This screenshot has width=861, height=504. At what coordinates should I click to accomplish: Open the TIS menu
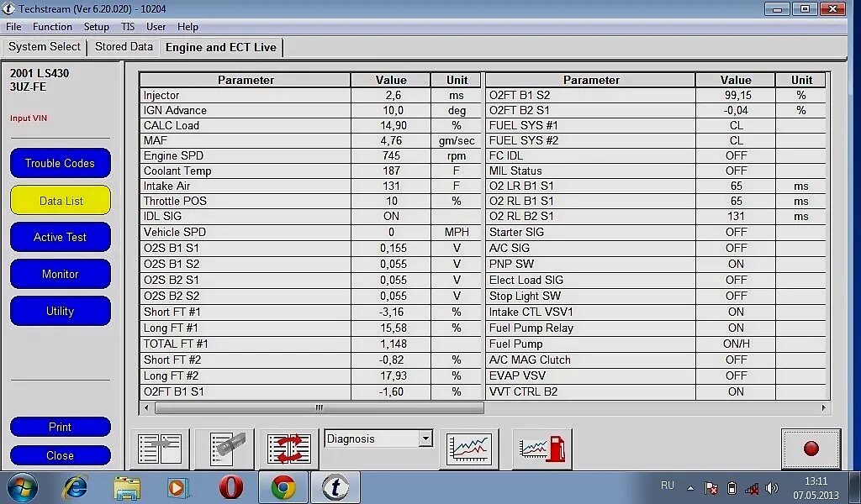(128, 27)
